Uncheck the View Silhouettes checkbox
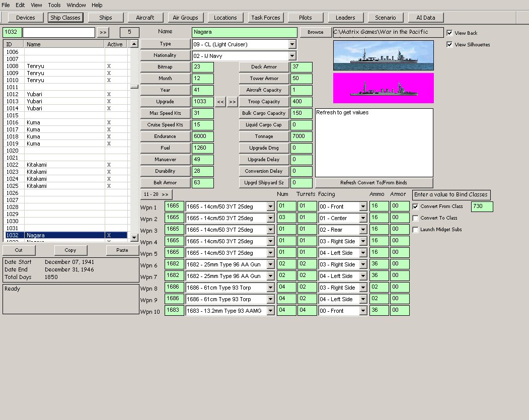 coord(449,44)
